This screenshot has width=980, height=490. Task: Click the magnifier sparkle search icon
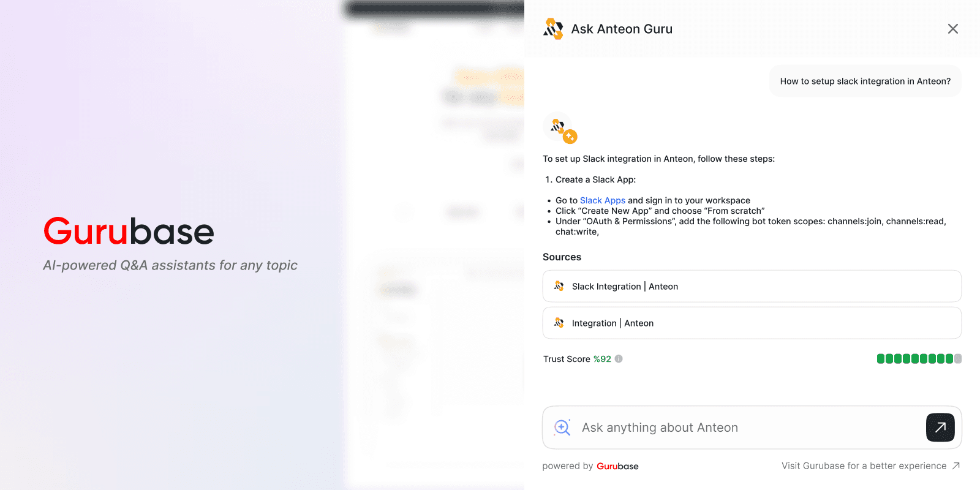click(562, 428)
